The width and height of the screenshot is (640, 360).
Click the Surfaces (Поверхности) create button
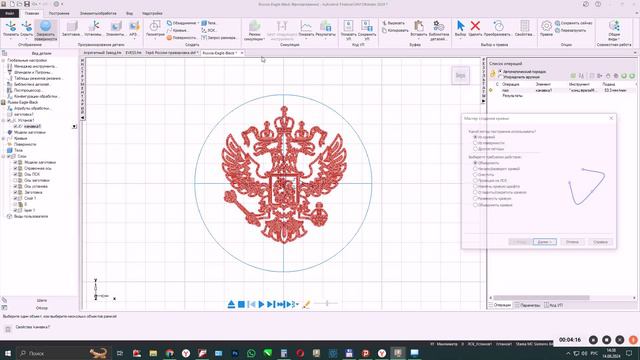(x=181, y=38)
